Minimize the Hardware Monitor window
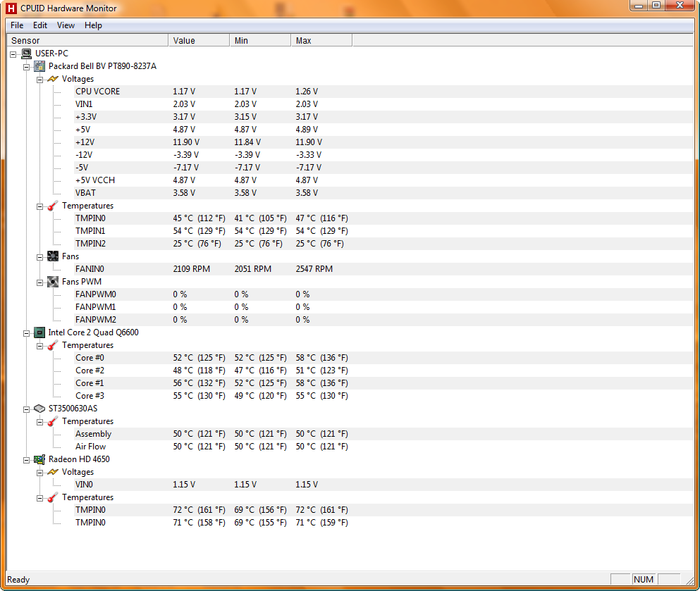This screenshot has height=591, width=700. point(639,6)
